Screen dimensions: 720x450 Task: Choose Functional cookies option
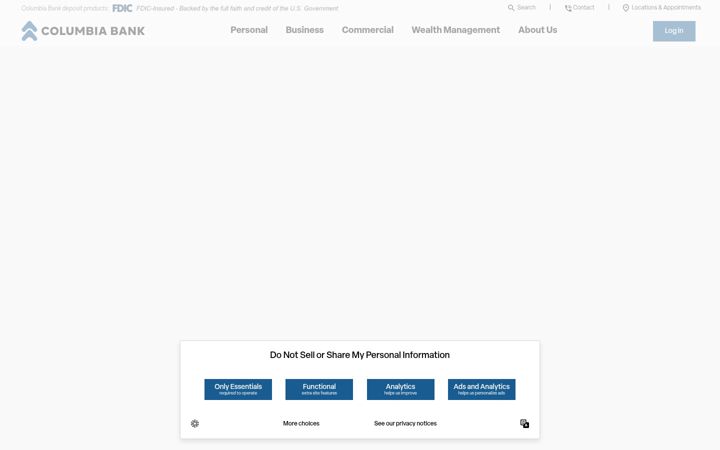[319, 389]
